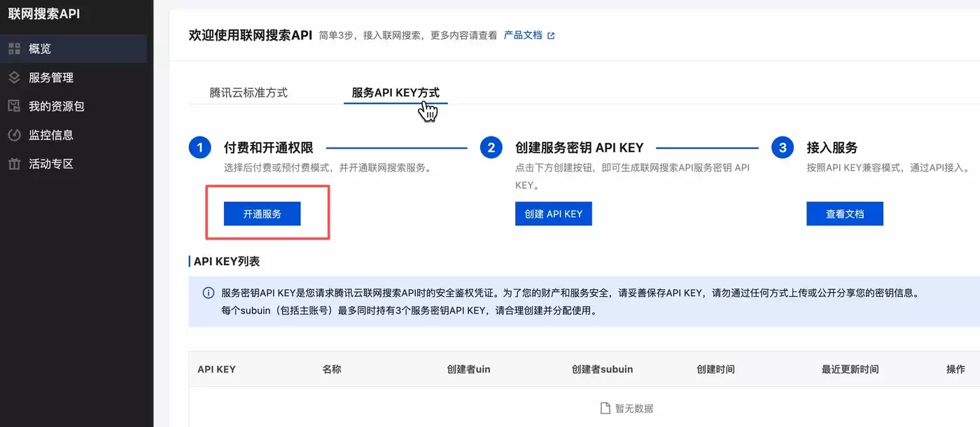Viewport: 980px width, 427px height.
Task: Click the 最近更新时间 column header
Action: coord(850,369)
